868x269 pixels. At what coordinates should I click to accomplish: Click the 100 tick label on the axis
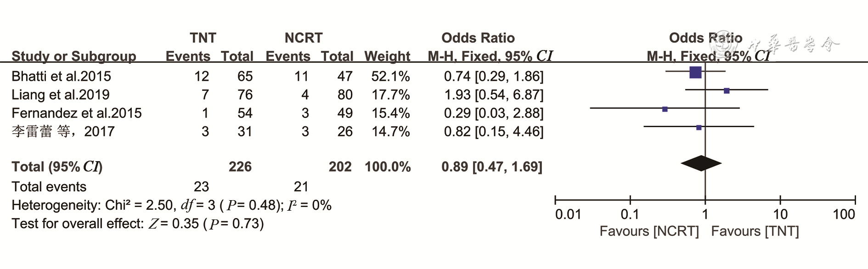click(x=844, y=214)
